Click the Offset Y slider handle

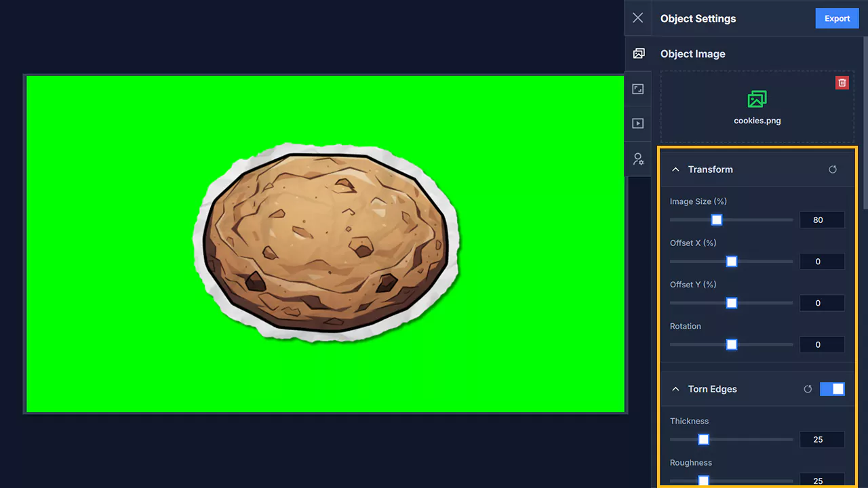point(732,303)
